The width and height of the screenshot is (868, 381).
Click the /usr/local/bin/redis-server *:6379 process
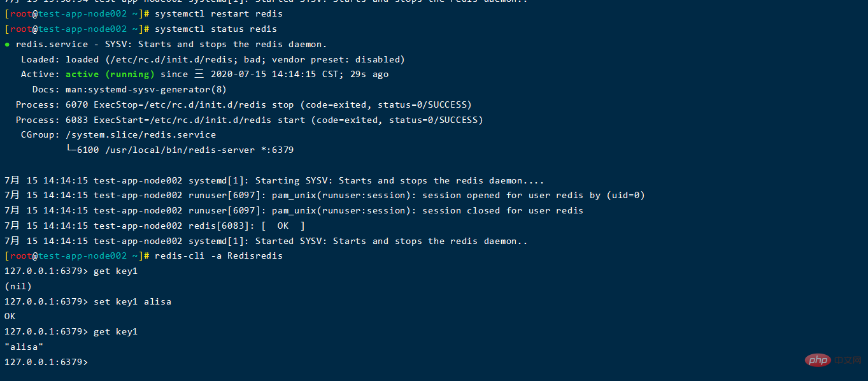coord(198,150)
